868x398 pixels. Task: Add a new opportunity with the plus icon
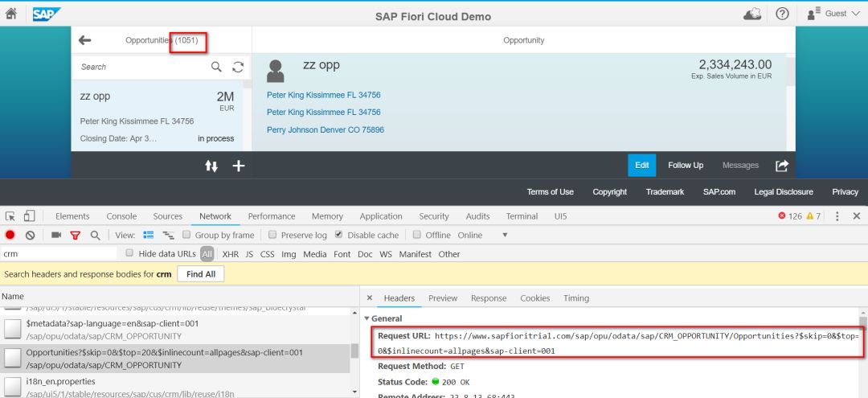point(239,166)
